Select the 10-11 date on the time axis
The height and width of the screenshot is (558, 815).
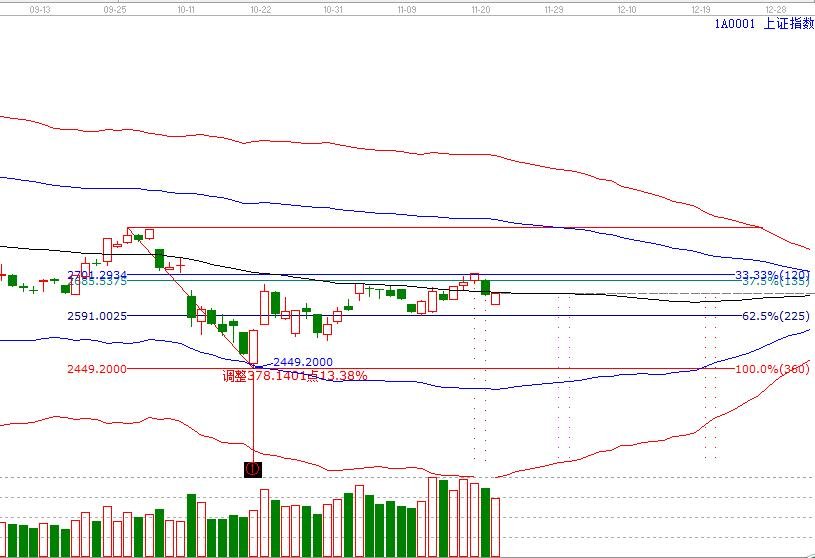(186, 7)
